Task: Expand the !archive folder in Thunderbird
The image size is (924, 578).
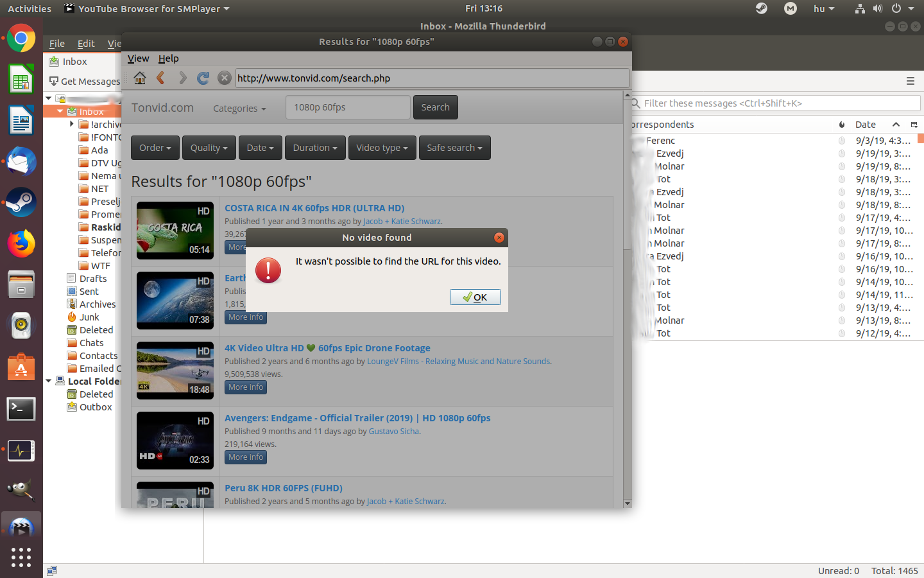Action: tap(71, 124)
